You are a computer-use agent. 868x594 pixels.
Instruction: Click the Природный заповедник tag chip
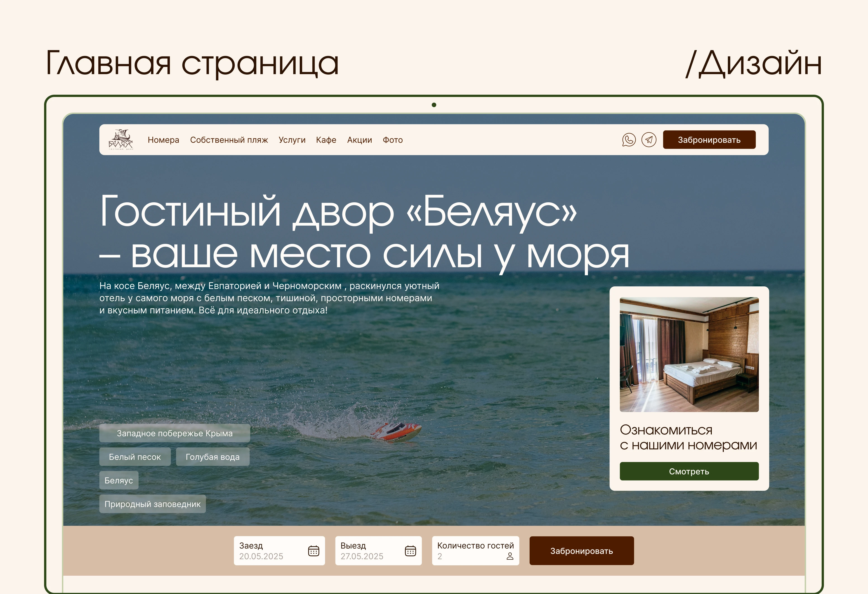click(152, 504)
